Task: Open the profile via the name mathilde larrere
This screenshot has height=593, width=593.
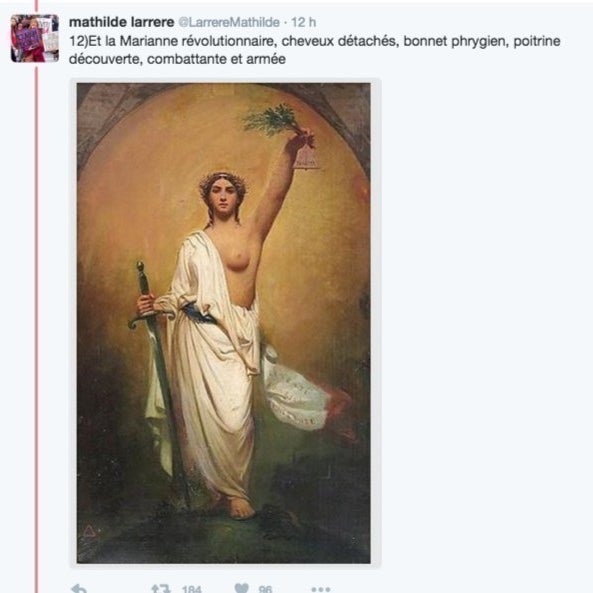Action: pos(121,22)
